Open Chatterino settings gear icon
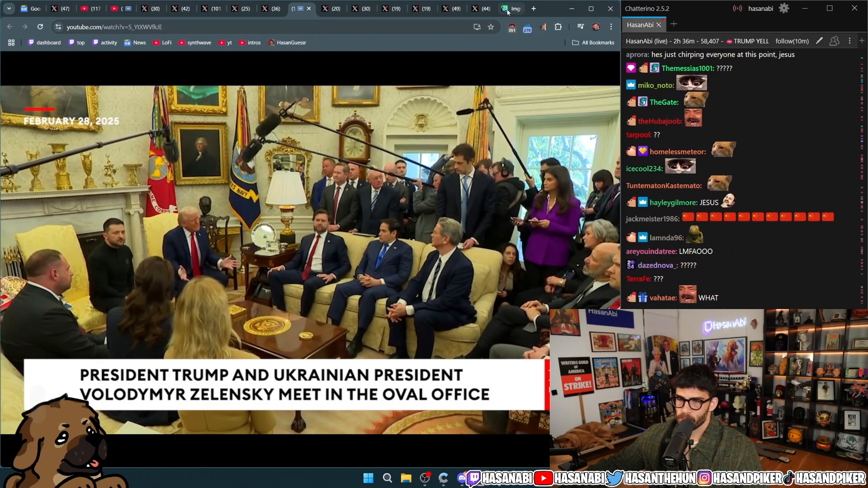Screen dimensions: 868x488 (x=784, y=8)
